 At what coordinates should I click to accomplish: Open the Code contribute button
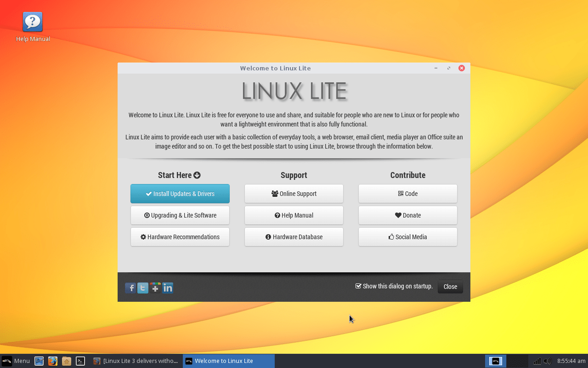click(x=408, y=194)
